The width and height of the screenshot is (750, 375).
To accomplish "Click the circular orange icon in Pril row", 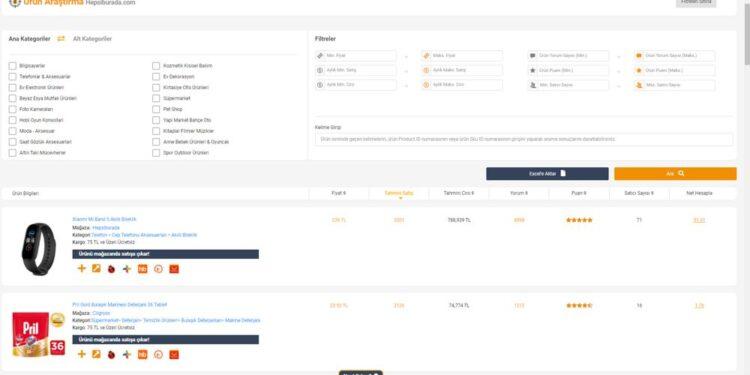I will (158, 355).
